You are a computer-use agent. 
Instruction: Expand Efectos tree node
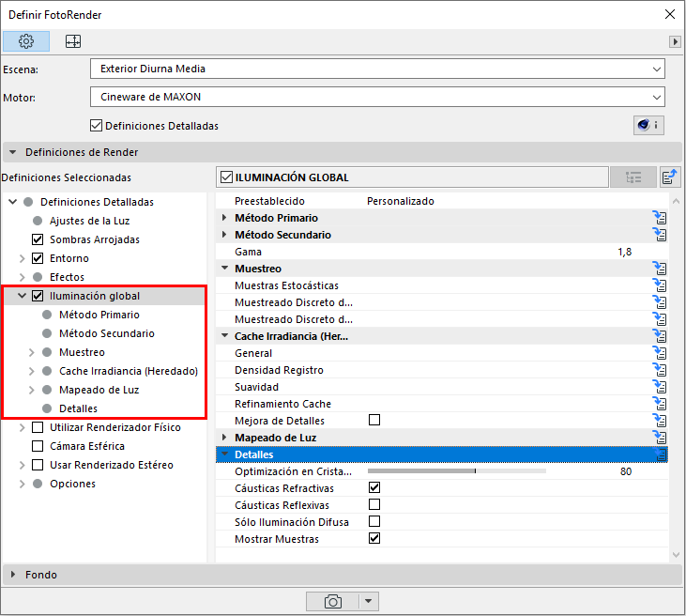22,277
